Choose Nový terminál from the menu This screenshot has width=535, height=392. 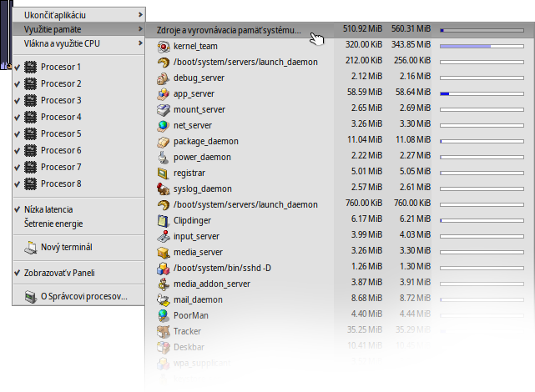click(78, 248)
